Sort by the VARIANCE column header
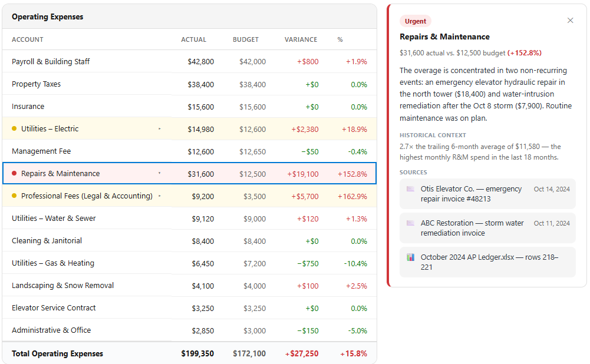 click(x=301, y=39)
